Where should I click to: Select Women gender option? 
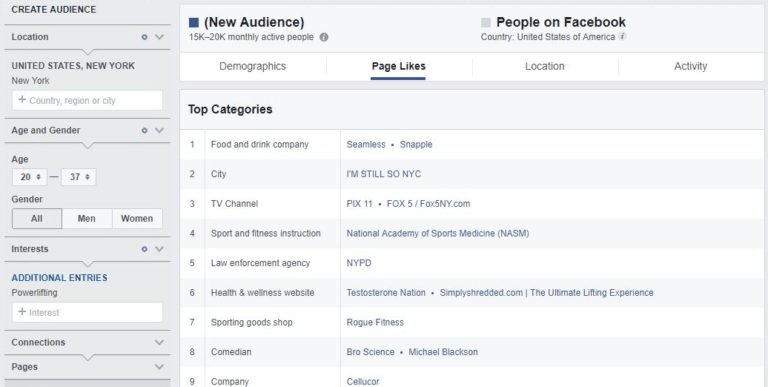click(137, 218)
